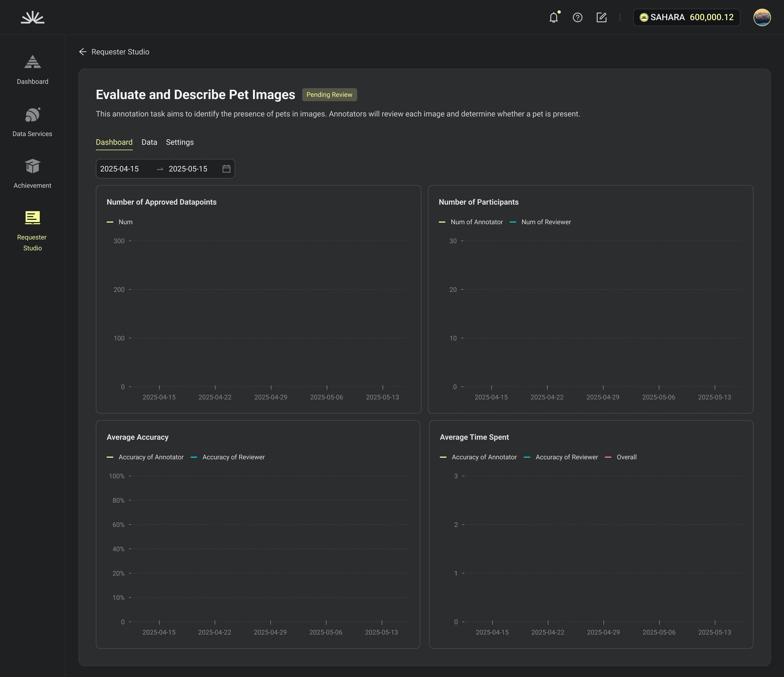
Task: Open Data Services in the sidebar
Action: pyautogui.click(x=32, y=122)
